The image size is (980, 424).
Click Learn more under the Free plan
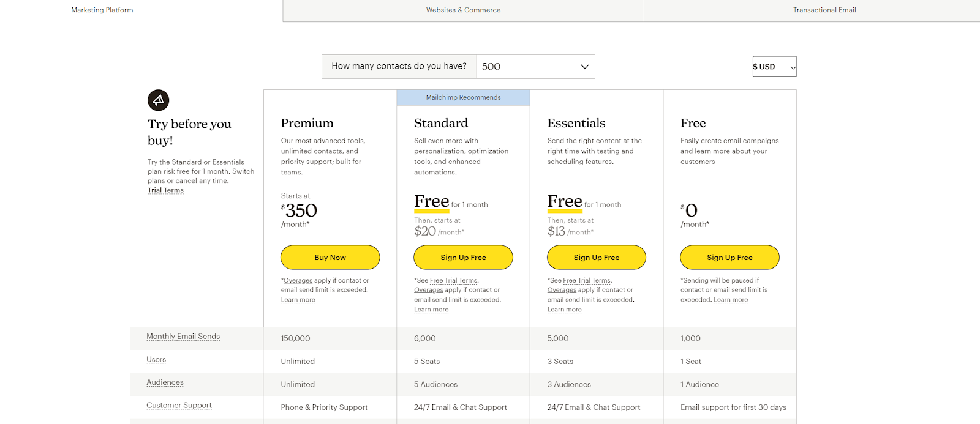pos(731,300)
